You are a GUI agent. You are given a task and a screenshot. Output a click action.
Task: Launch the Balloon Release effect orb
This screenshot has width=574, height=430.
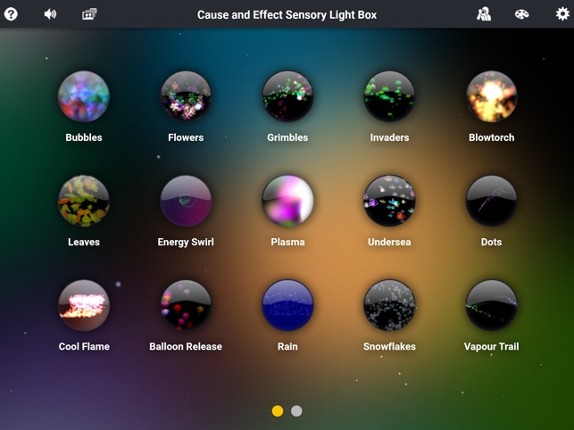coord(186,305)
